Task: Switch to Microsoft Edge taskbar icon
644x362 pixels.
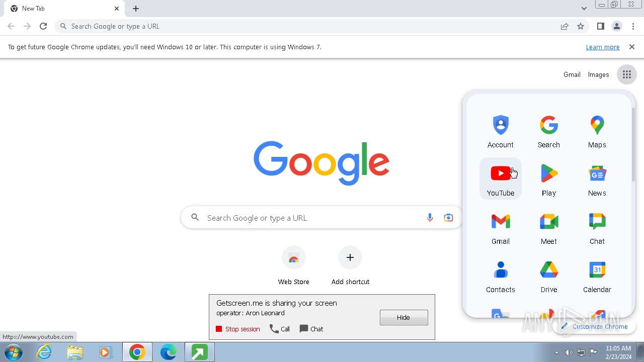Action: tap(168, 352)
